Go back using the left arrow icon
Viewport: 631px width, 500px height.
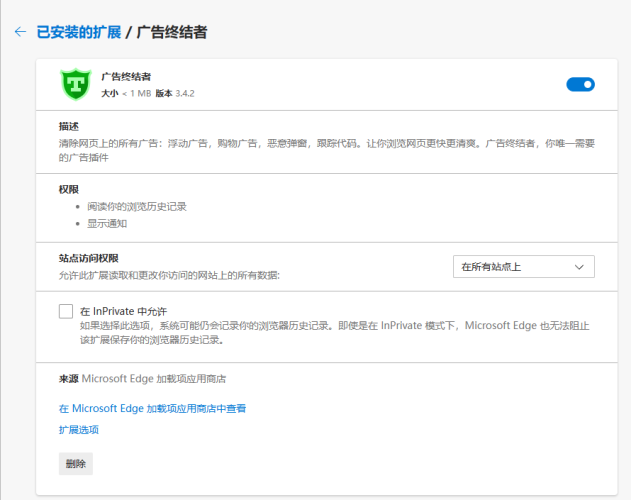click(20, 32)
